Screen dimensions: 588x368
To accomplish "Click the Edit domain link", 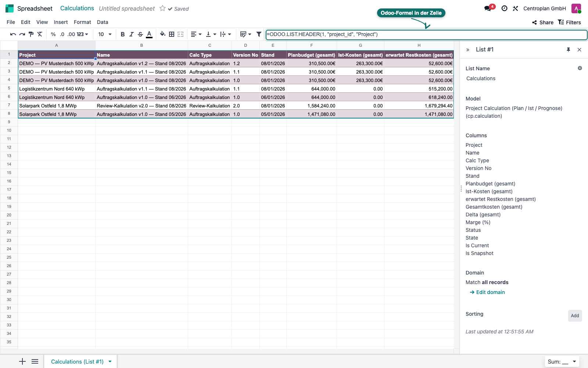I will (487, 292).
